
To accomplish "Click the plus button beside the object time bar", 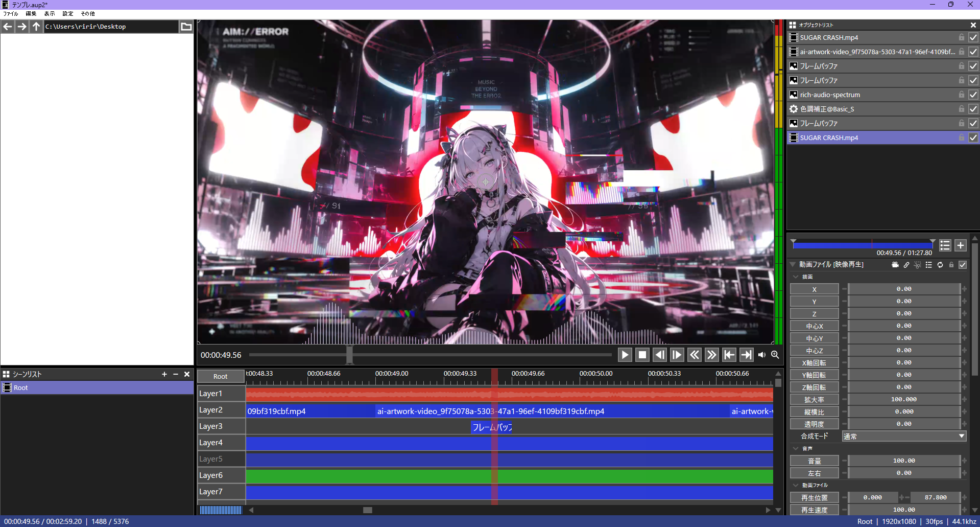I will [x=961, y=245].
